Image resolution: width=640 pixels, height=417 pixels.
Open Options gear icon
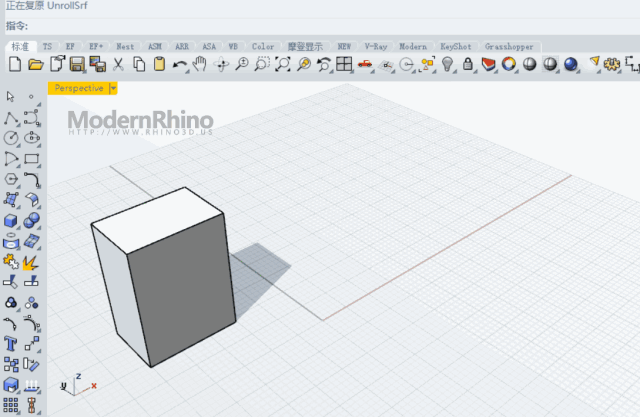pyautogui.click(x=611, y=64)
